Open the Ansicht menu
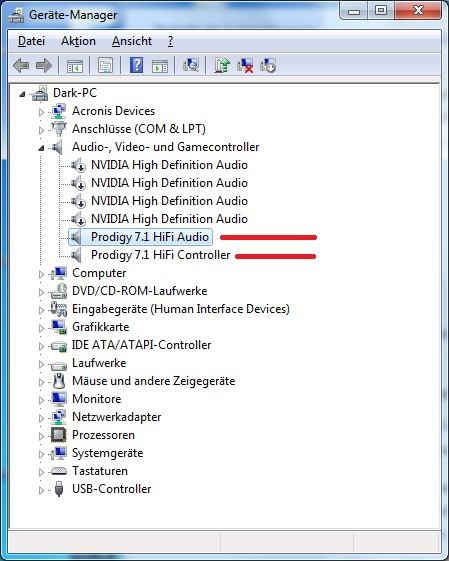Screen dimensions: 449x561 pos(132,41)
